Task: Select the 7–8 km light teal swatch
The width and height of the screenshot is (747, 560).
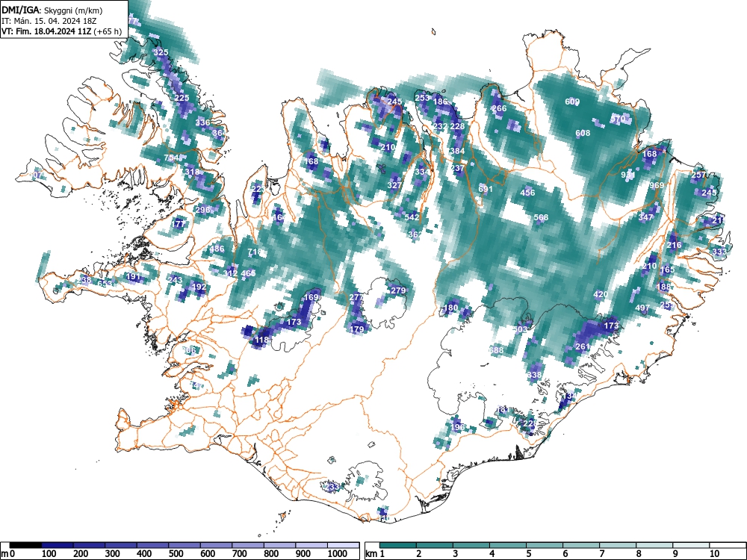Action: click(618, 545)
